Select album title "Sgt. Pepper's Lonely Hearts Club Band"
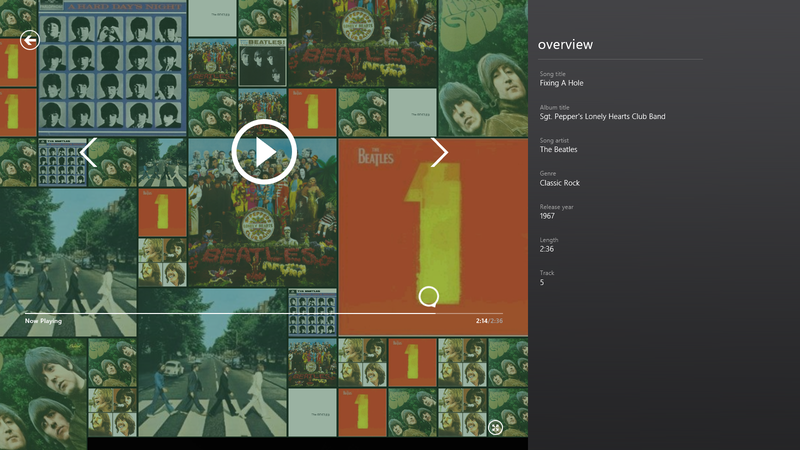 point(603,116)
